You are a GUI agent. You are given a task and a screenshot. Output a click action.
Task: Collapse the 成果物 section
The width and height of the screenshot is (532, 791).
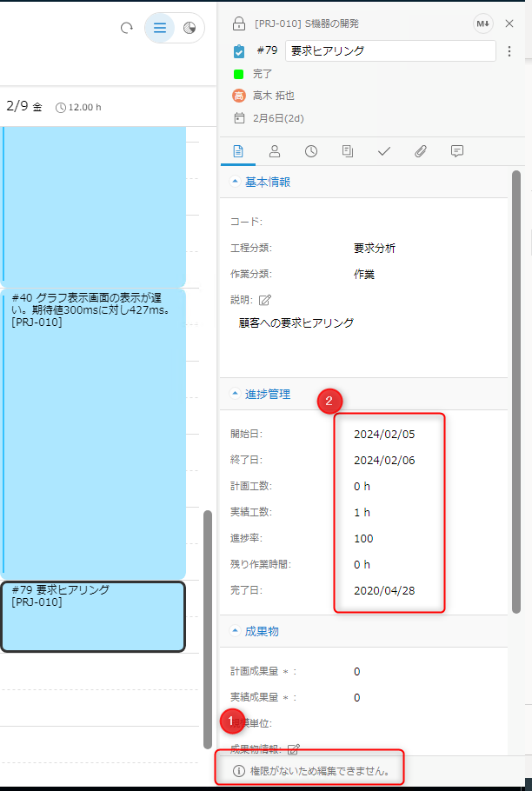(x=235, y=631)
